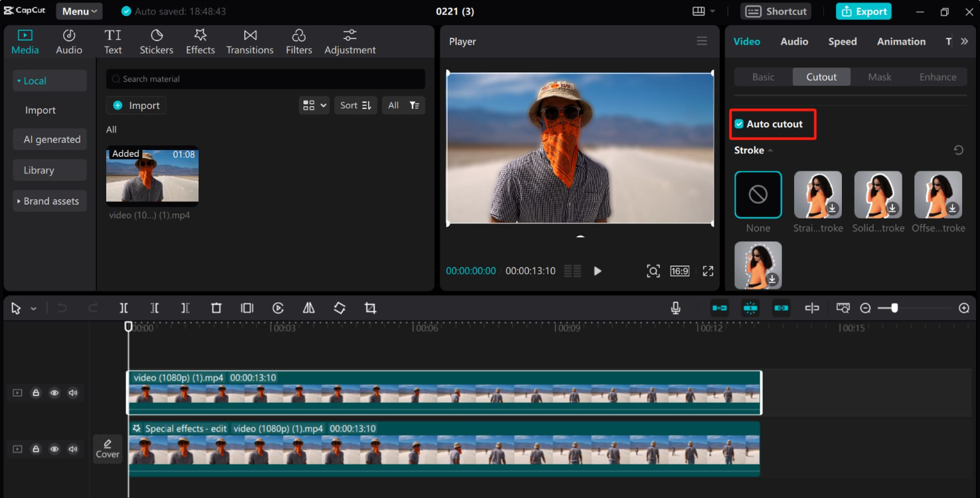Open the Filters panel
980x498 pixels.
[299, 41]
